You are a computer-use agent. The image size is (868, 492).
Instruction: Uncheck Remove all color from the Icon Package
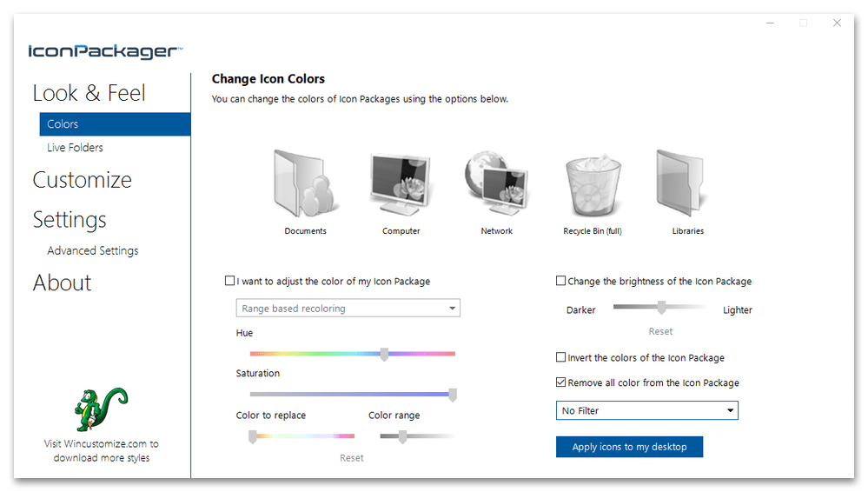click(x=561, y=382)
